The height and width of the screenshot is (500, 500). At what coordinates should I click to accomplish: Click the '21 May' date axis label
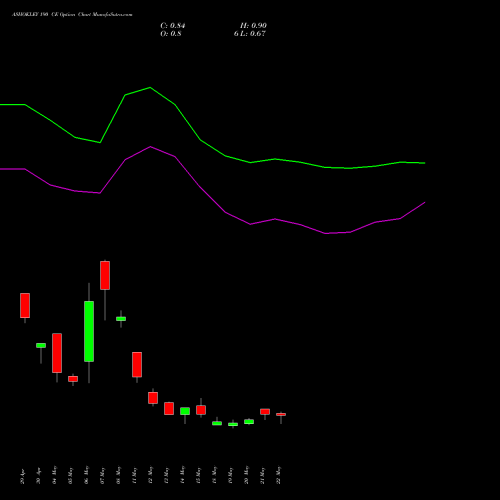pyautogui.click(x=263, y=475)
